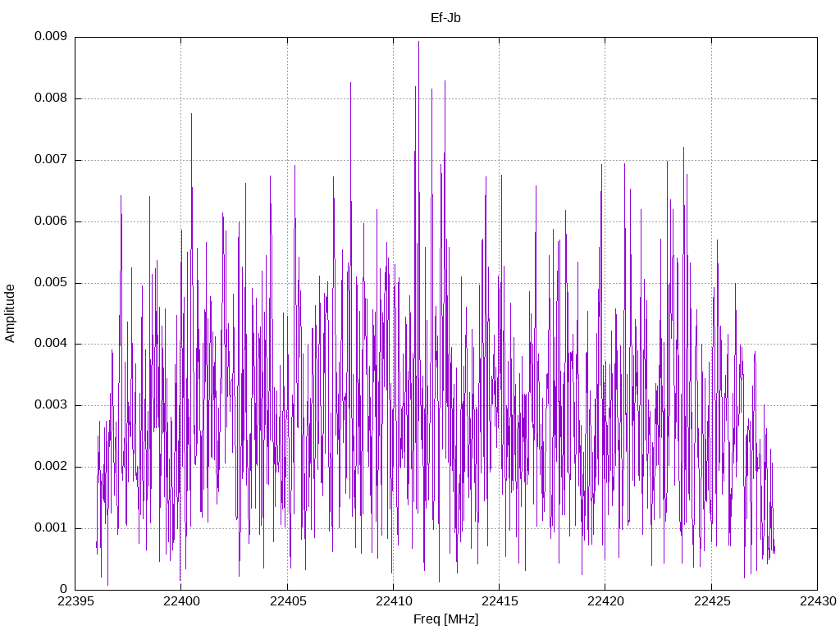Click x-axis tick label 22425

click(x=711, y=601)
